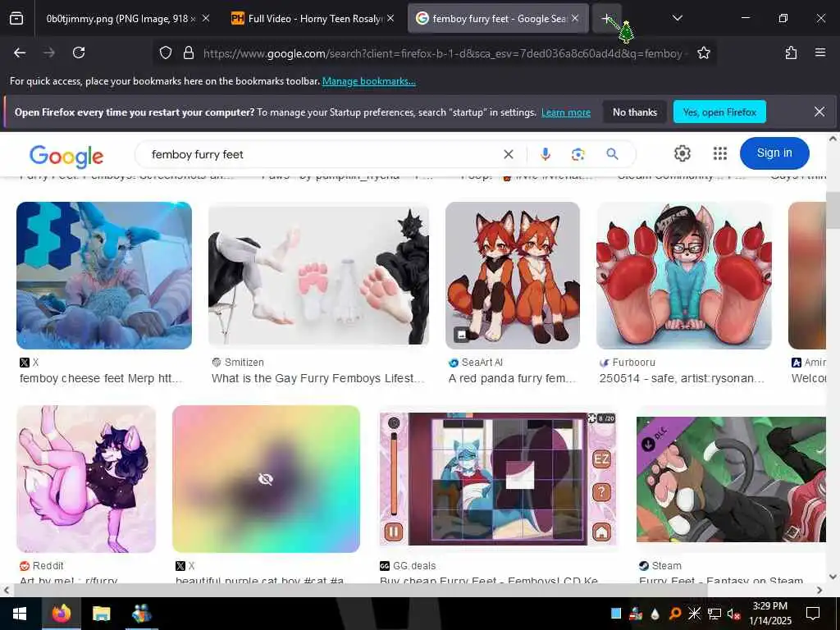Open Firefox application hamburger menu
Viewport: 840px width, 630px height.
tap(820, 52)
